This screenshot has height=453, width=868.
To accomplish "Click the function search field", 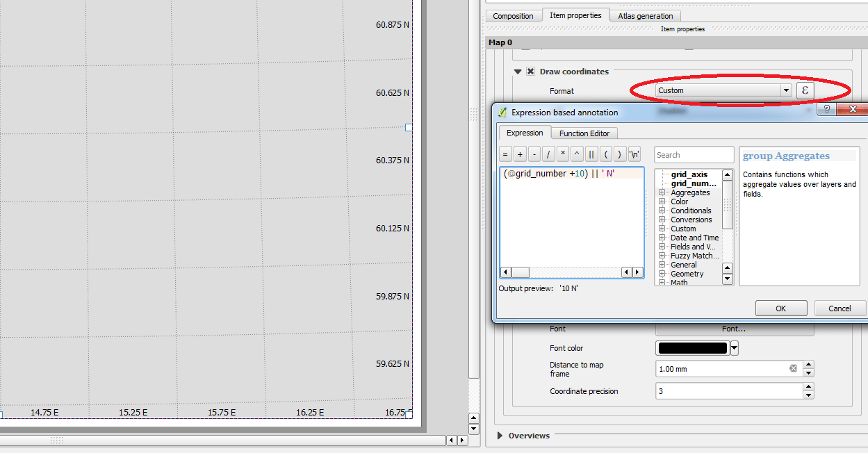I will pyautogui.click(x=693, y=154).
